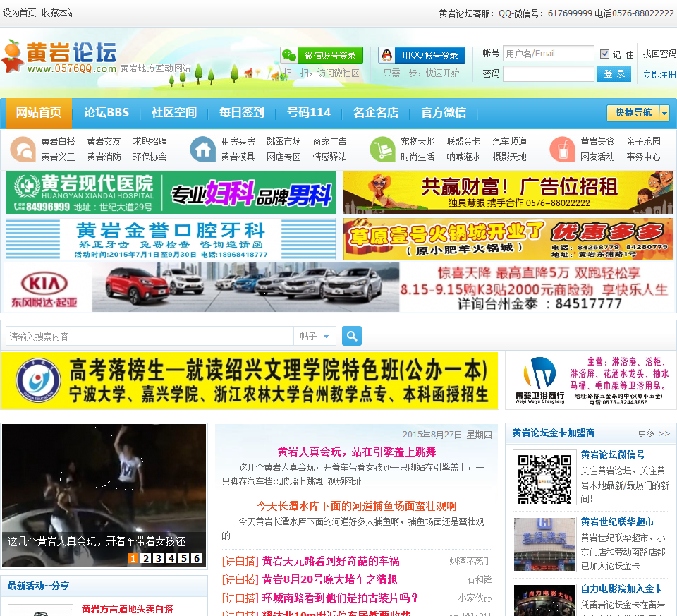This screenshot has height=616, width=677.
Task: Open the 摄影天地 board link
Action: coord(509,157)
